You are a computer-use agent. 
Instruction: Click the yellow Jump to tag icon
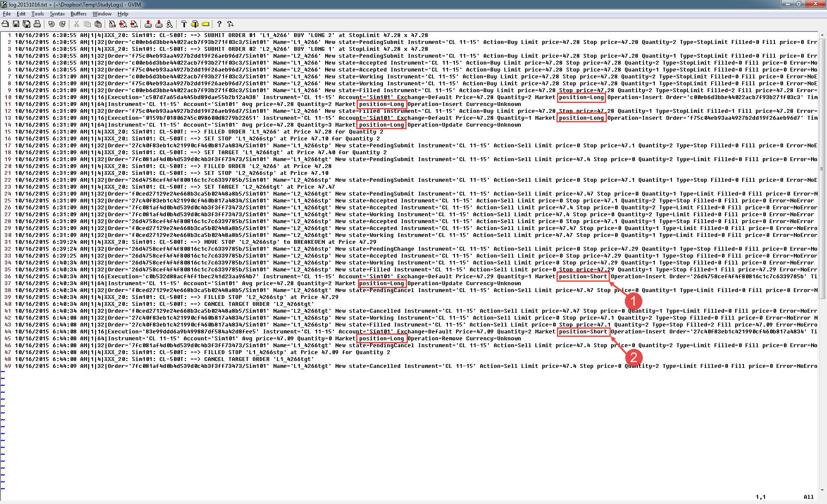click(x=205, y=24)
